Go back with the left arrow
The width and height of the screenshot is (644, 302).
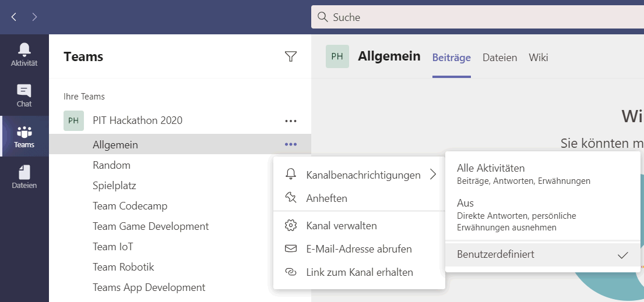click(14, 17)
